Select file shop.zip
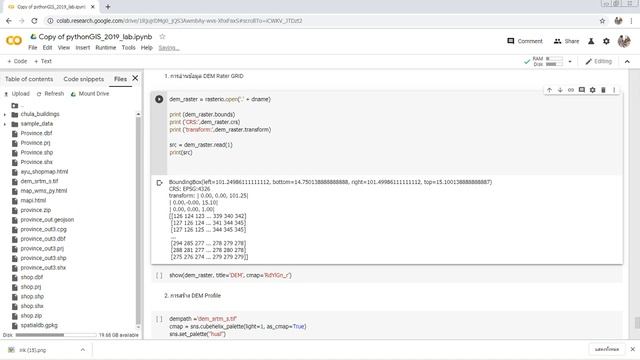The height and width of the screenshot is (360, 640). tap(31, 316)
